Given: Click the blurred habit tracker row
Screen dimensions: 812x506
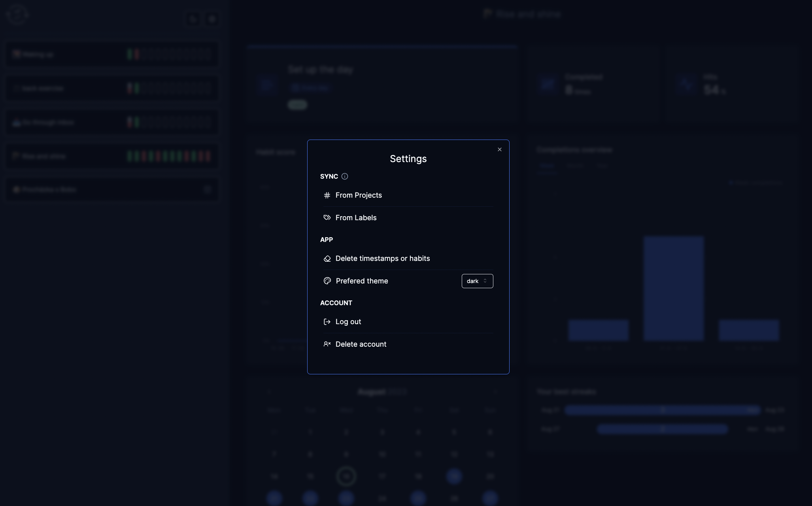Looking at the screenshot, I should (112, 156).
